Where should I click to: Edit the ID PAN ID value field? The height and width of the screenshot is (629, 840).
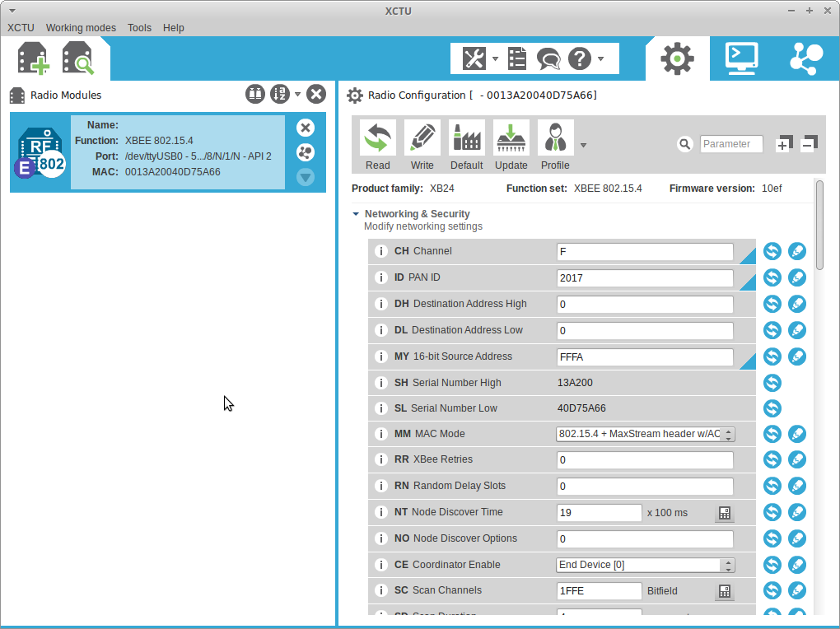[x=645, y=278]
